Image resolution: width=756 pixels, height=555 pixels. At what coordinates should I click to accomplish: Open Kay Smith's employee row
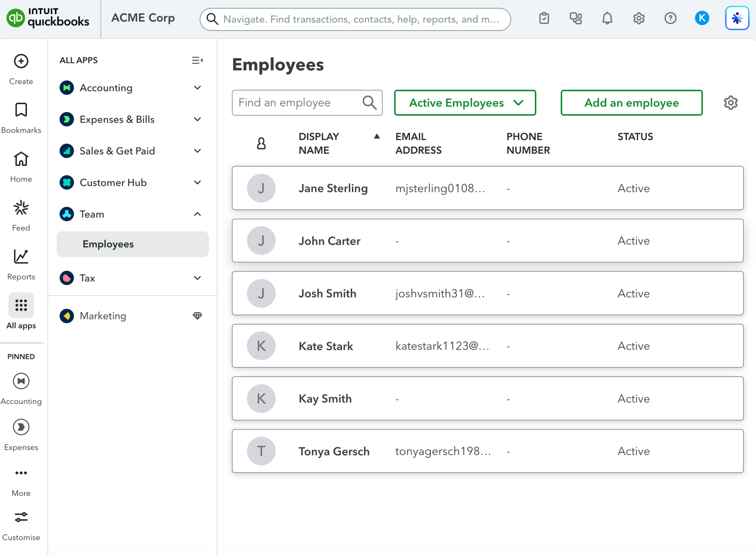click(x=488, y=399)
